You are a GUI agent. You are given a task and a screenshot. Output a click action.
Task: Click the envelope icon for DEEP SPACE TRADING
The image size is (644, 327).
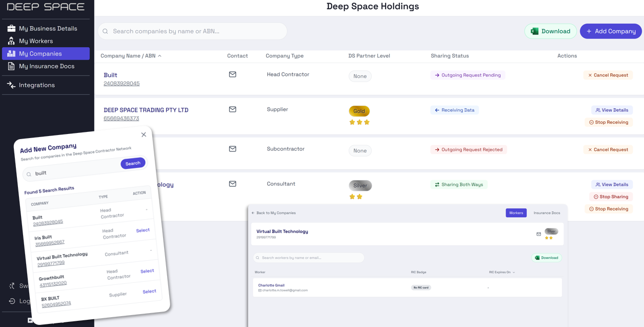click(232, 109)
